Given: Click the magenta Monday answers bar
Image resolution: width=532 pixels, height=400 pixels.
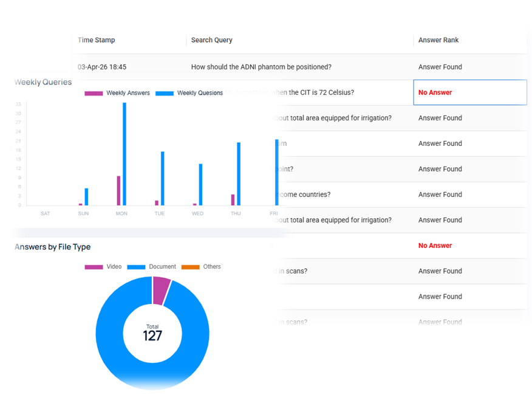Looking at the screenshot, I should click(118, 190).
